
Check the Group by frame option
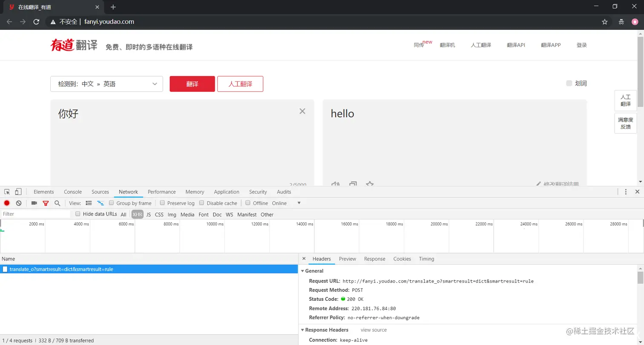point(112,203)
